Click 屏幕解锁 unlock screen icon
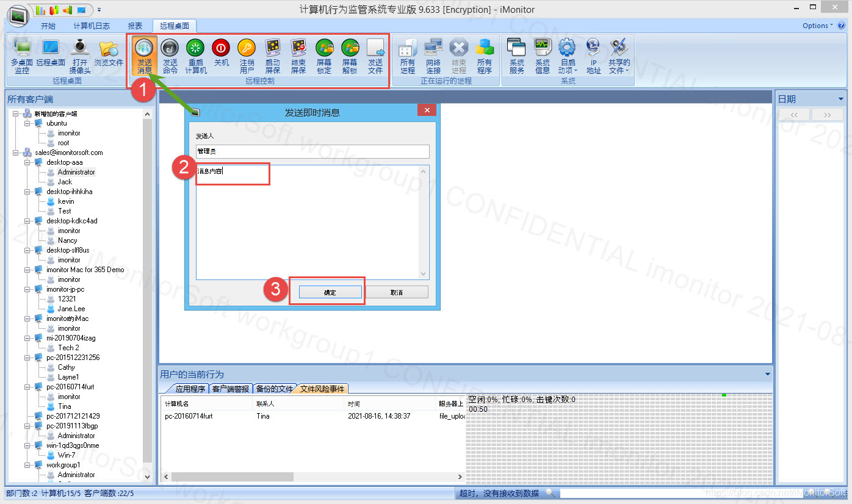Image resolution: width=852 pixels, height=504 pixels. point(349,56)
